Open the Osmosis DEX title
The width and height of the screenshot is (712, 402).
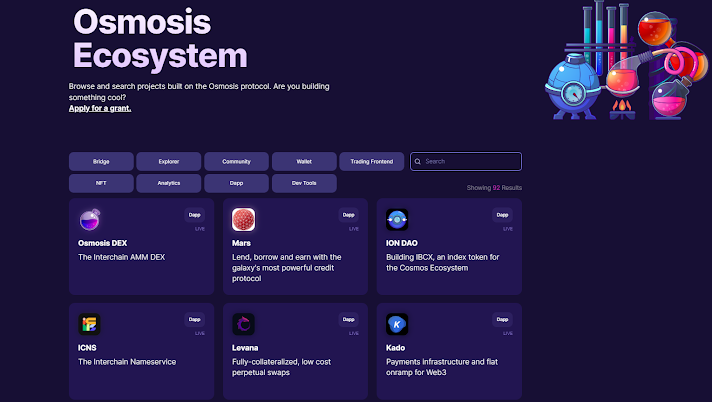tap(103, 243)
